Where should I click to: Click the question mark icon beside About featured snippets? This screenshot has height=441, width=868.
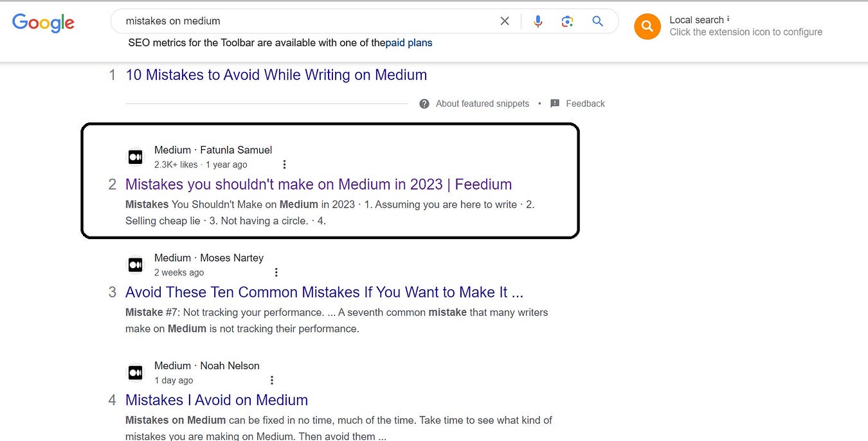coord(424,104)
